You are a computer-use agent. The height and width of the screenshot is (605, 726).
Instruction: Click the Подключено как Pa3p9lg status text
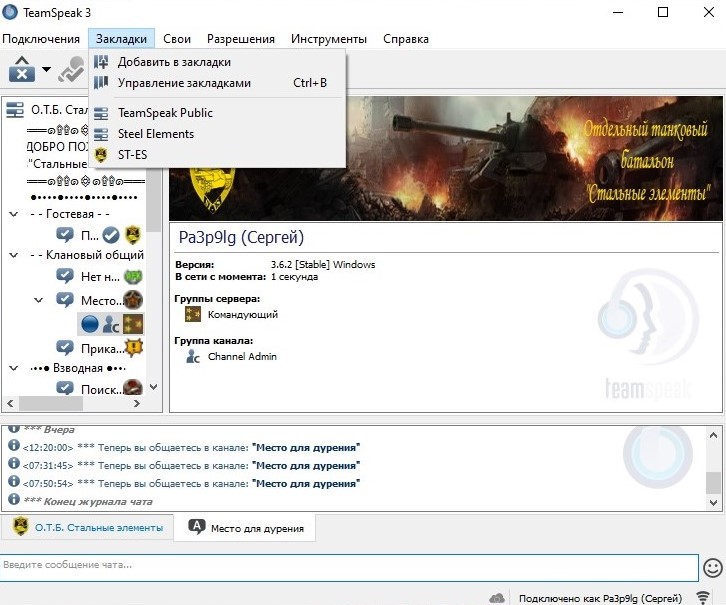tap(600, 599)
